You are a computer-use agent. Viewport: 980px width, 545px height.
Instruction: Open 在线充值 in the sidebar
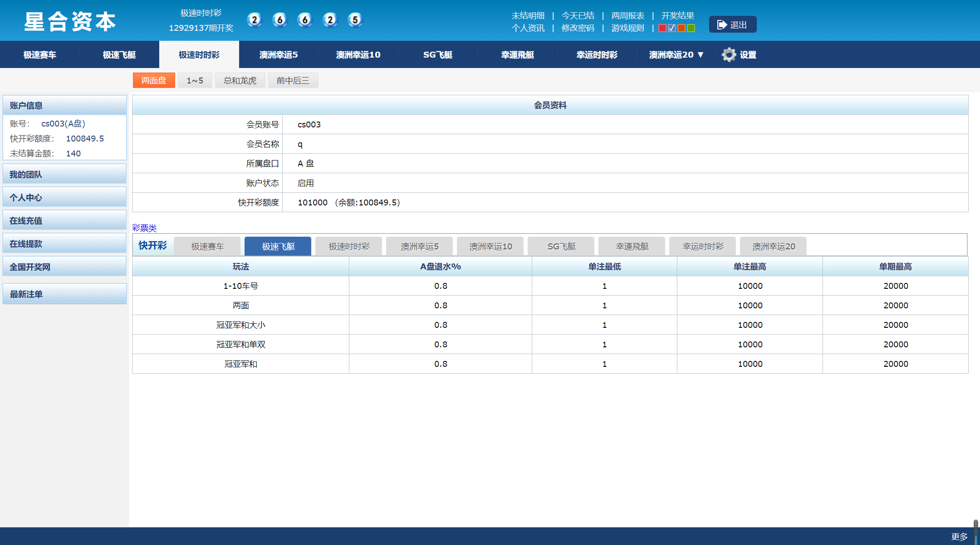(x=64, y=220)
